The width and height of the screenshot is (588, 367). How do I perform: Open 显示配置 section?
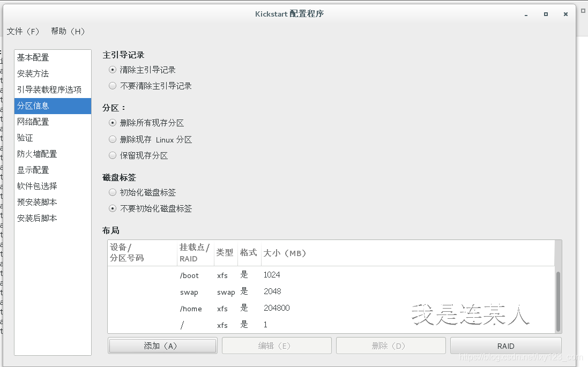coord(53,170)
